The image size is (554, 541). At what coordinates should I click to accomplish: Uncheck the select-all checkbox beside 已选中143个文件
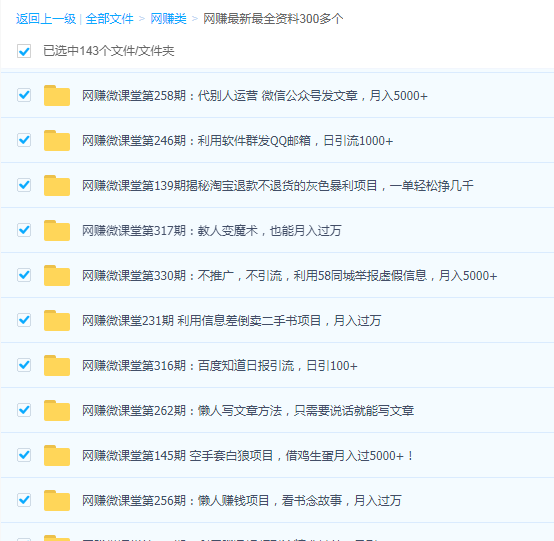pos(24,51)
